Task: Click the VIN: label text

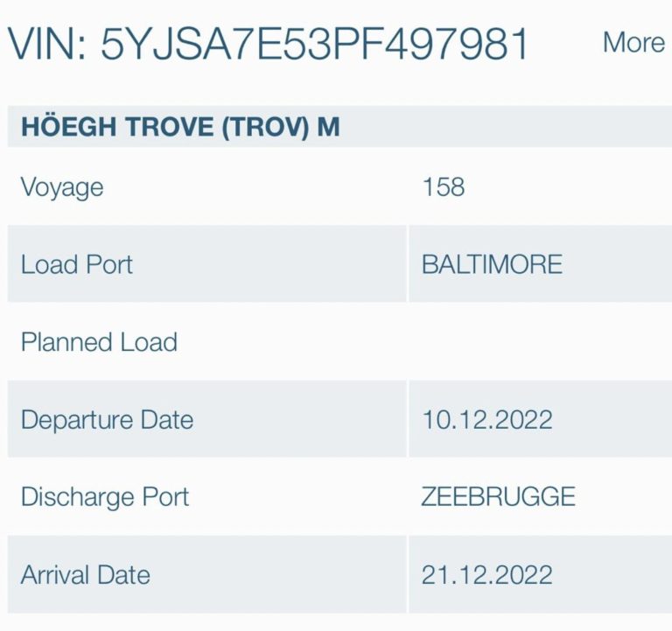Action: [x=47, y=44]
